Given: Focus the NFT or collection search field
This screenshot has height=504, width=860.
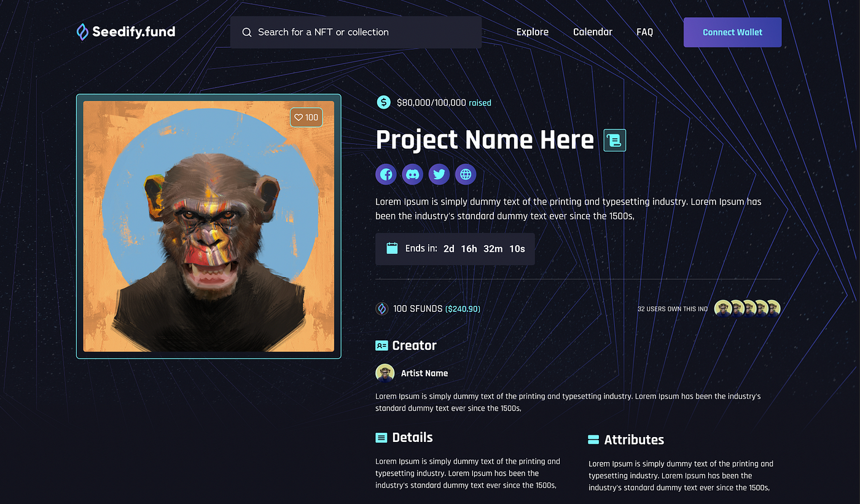Looking at the screenshot, I should pyautogui.click(x=356, y=33).
